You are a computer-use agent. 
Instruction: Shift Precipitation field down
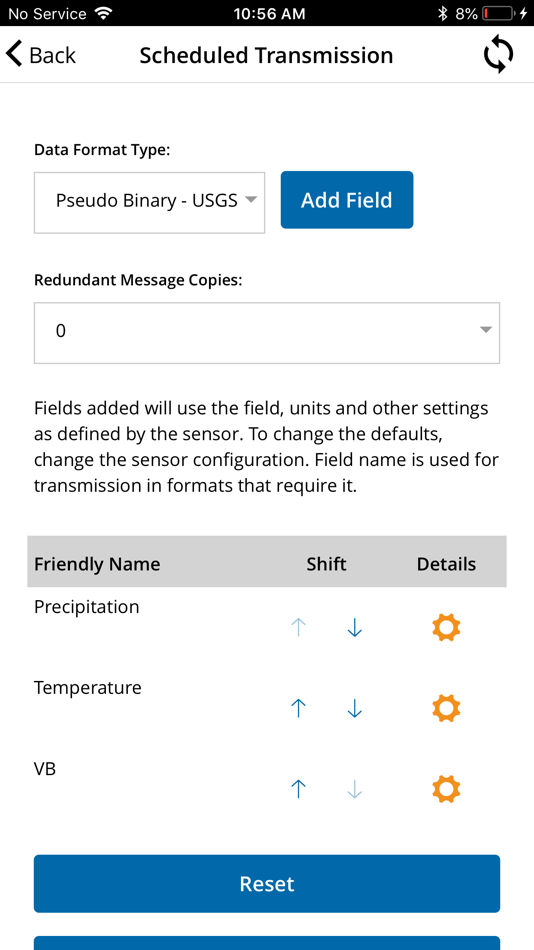(355, 628)
